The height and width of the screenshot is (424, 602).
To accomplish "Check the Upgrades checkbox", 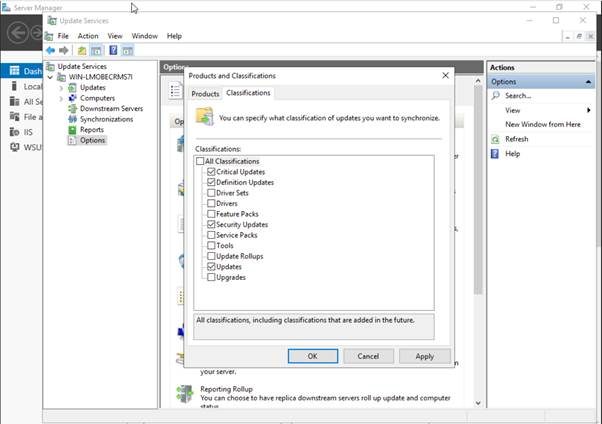I will tap(211, 277).
